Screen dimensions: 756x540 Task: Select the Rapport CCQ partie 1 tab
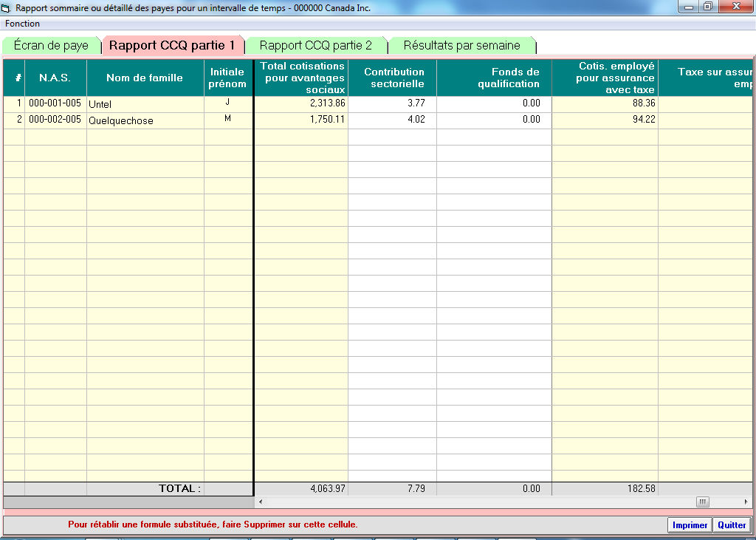(172, 46)
